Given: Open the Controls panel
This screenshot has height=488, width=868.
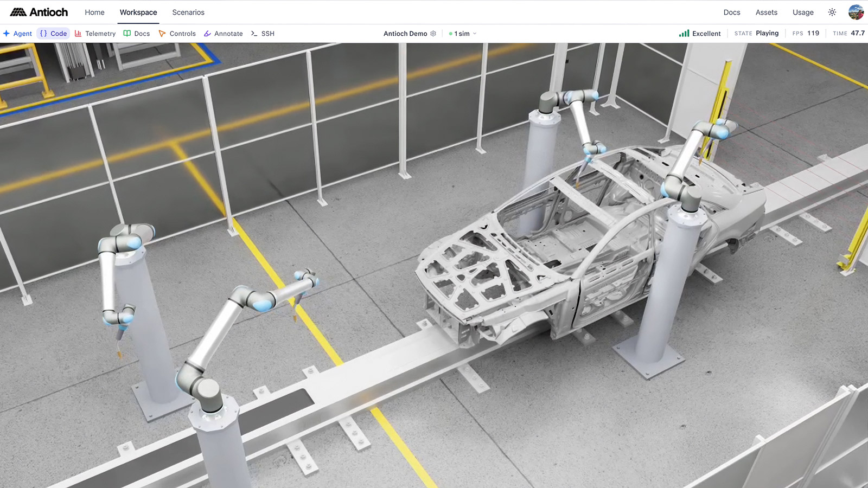Looking at the screenshot, I should click(x=177, y=34).
